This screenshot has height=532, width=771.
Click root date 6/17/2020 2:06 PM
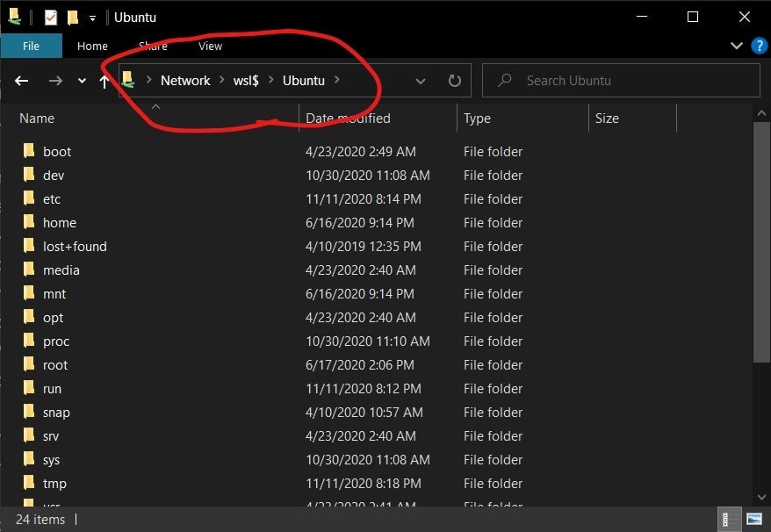coord(359,365)
